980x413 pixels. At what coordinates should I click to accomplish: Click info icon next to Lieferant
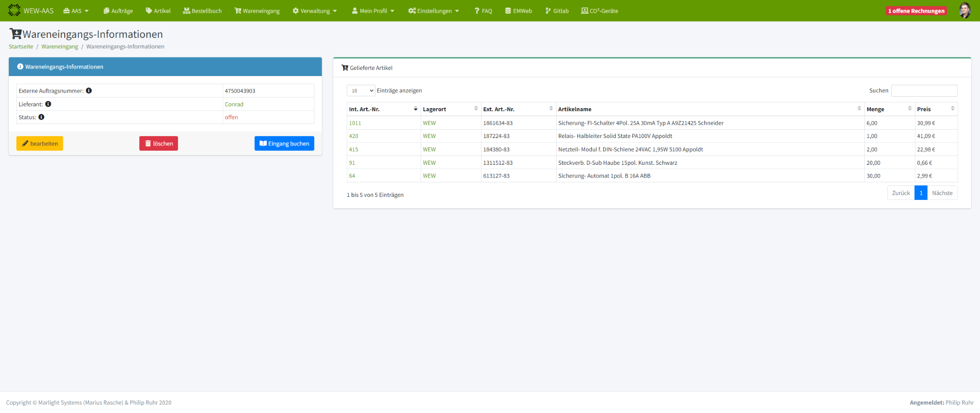48,104
